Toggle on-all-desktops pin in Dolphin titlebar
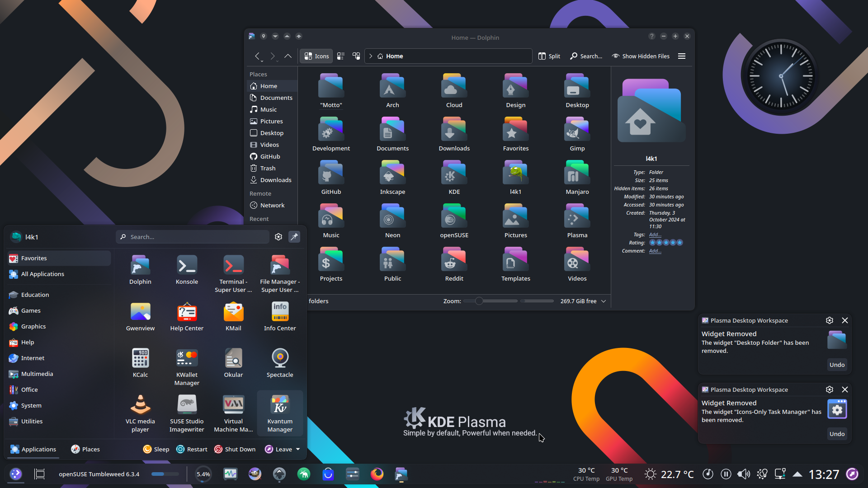 (x=264, y=36)
